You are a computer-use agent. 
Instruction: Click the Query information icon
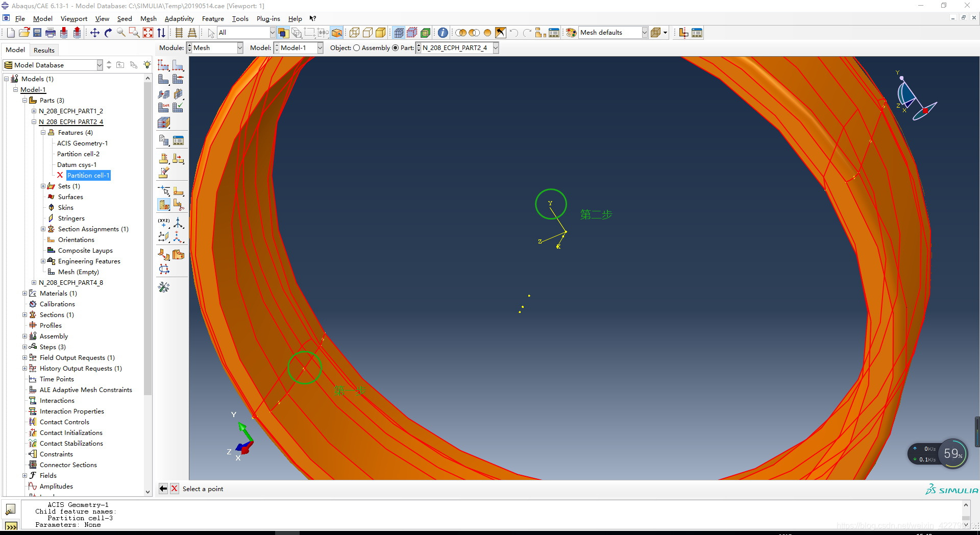click(x=443, y=33)
